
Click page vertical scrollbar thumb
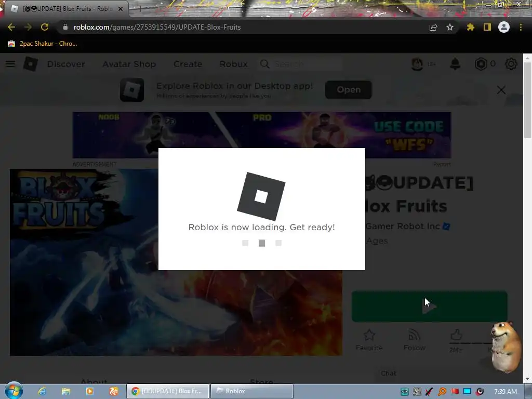(x=527, y=100)
